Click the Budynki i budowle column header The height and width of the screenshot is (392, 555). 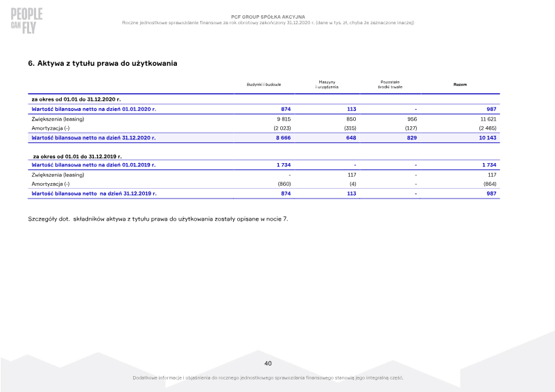pos(264,85)
